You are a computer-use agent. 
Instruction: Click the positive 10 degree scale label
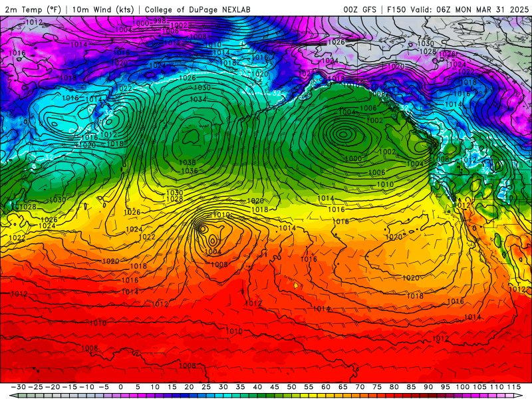(155, 387)
